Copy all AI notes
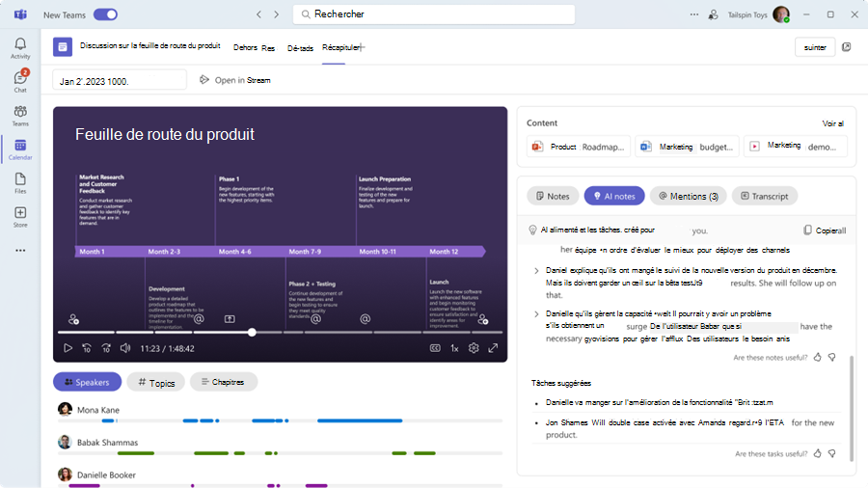 point(825,230)
